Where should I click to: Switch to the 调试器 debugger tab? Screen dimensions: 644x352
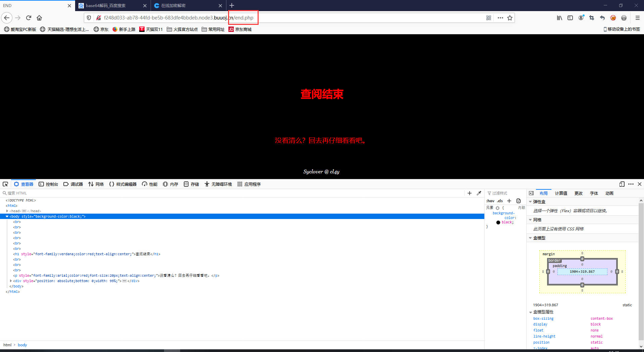[73, 184]
